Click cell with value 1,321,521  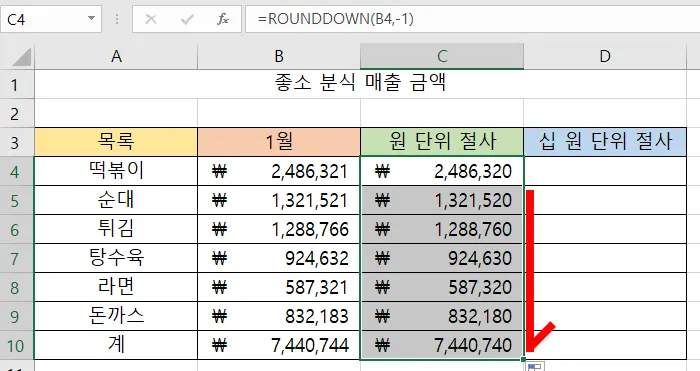279,200
